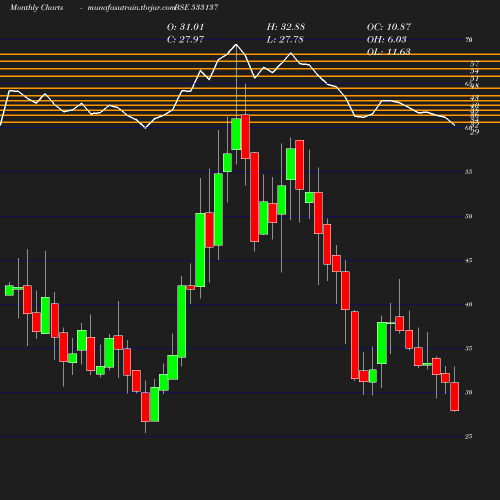Click the 'OL: 11.63' readout
This screenshot has height=500, width=500.
(x=389, y=51)
